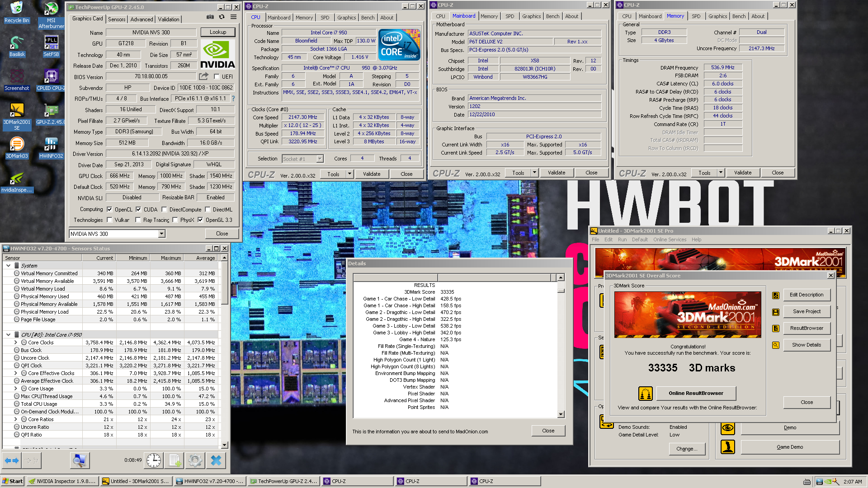868x488 pixels.
Task: Expand the Core Ratios sensor row
Action: (x=16, y=419)
